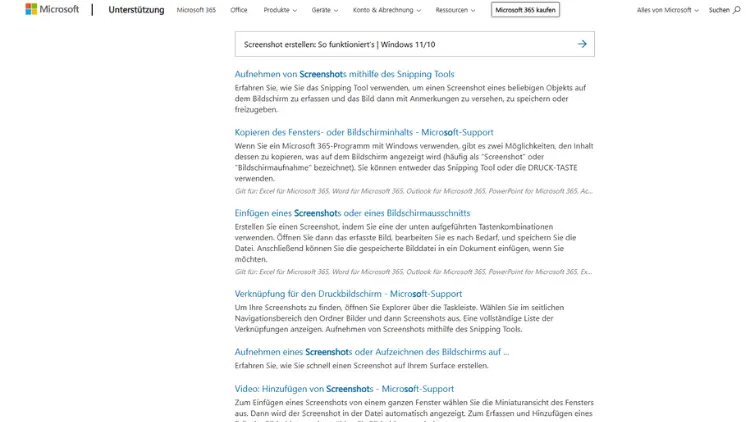Expand the Ressourcen dropdown
Viewport: 750px width, 422px height.
point(455,10)
